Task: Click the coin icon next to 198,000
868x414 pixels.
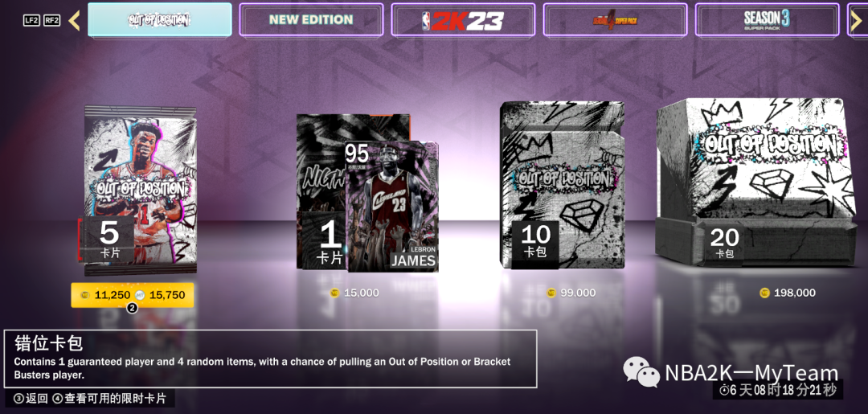Action: click(764, 293)
